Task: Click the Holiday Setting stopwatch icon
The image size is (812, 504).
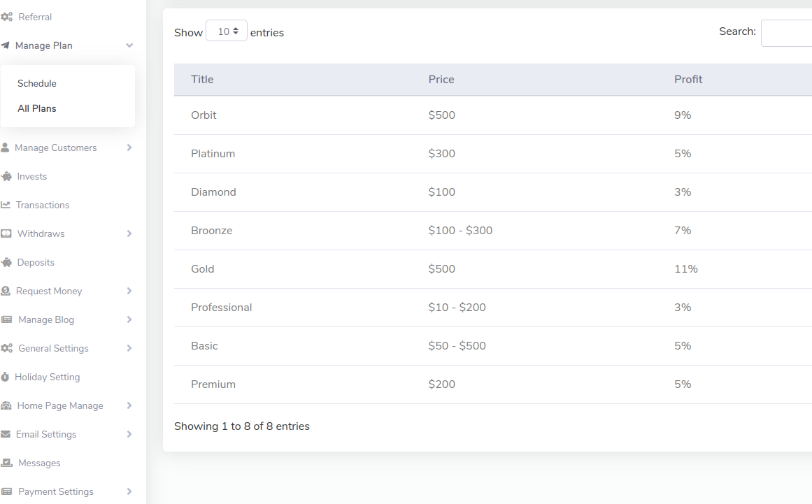Action: (x=6, y=377)
